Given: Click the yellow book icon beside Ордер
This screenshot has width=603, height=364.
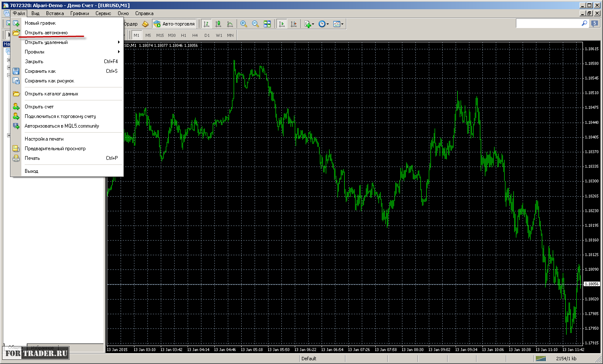Looking at the screenshot, I should pos(145,24).
